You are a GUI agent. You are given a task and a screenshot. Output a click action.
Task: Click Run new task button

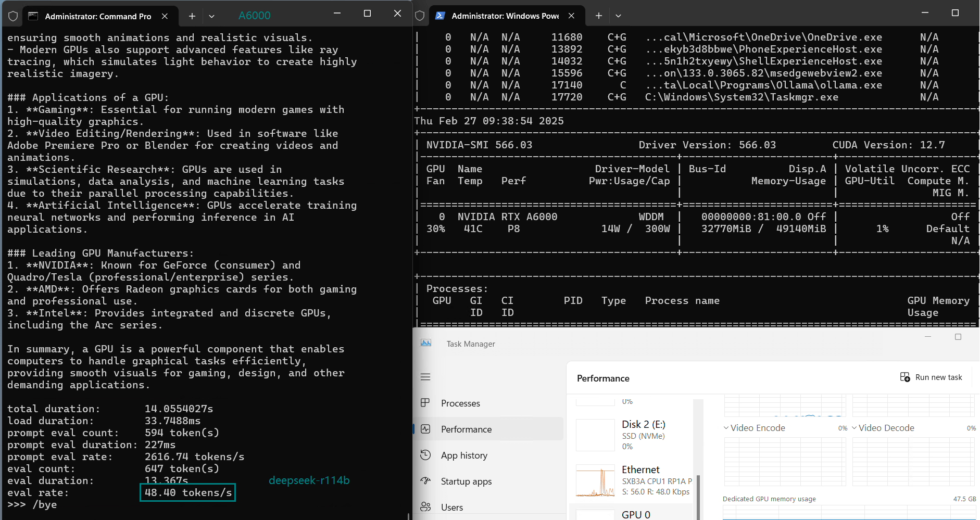click(x=931, y=377)
